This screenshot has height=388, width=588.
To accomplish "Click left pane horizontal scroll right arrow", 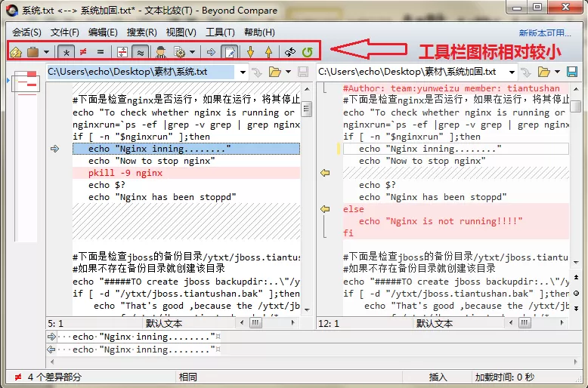I will [292, 323].
